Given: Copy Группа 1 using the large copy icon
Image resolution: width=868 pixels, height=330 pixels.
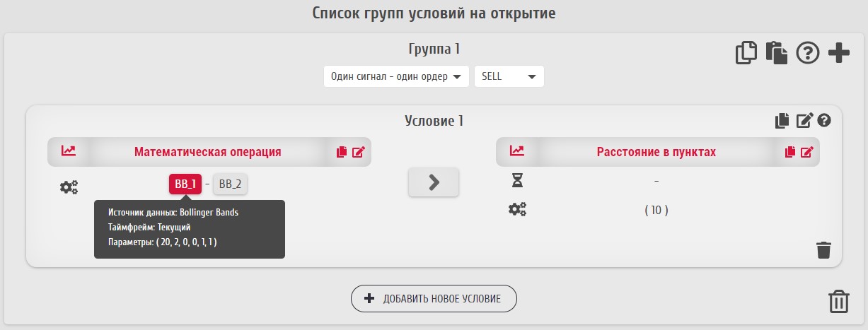Looking at the screenshot, I should click(x=746, y=54).
